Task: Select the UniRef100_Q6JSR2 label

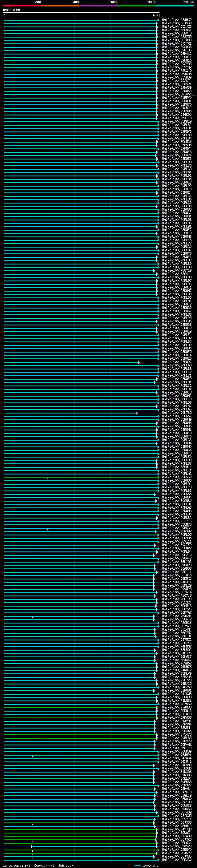Action: pos(177,853)
